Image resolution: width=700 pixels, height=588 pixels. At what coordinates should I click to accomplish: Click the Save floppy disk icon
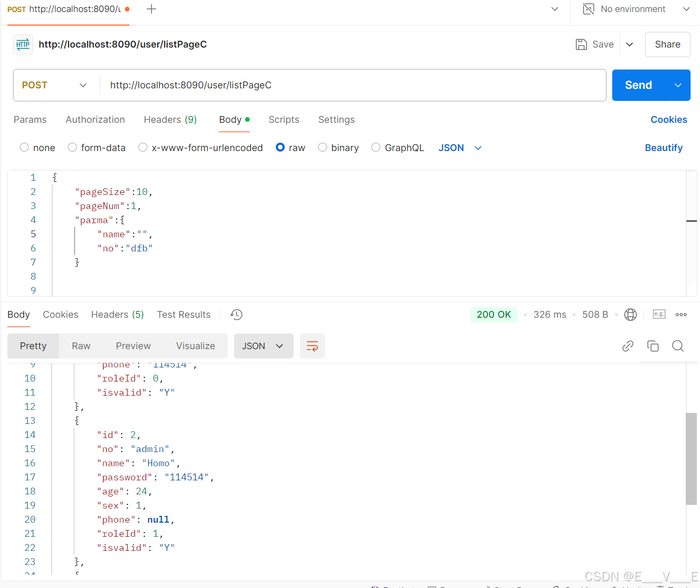point(581,44)
